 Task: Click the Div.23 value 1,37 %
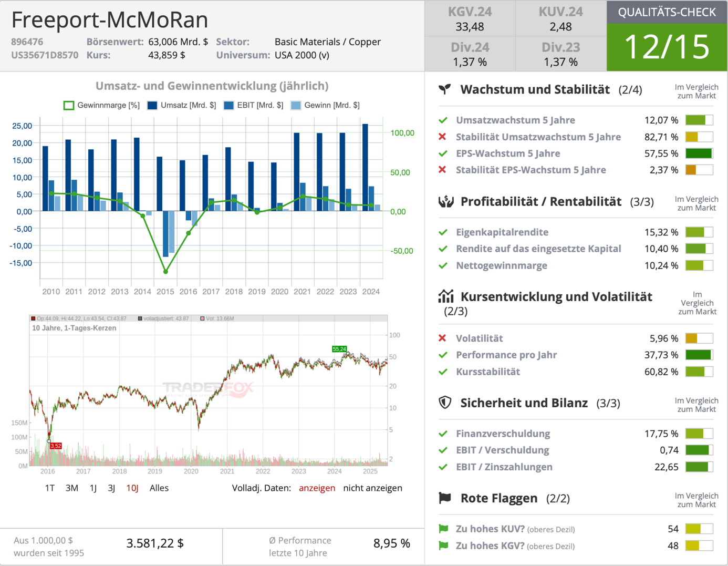coord(561,62)
